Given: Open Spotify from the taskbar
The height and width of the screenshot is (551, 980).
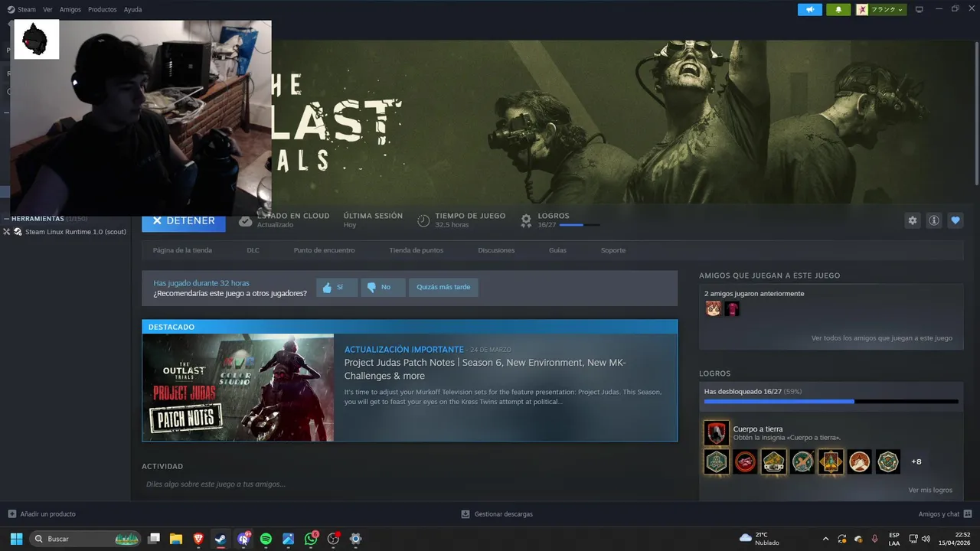Looking at the screenshot, I should [266, 539].
